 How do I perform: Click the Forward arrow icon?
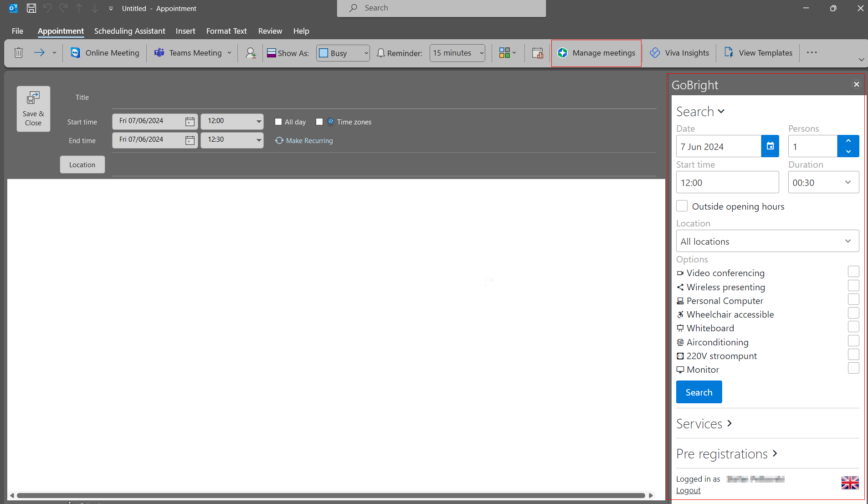tap(39, 53)
